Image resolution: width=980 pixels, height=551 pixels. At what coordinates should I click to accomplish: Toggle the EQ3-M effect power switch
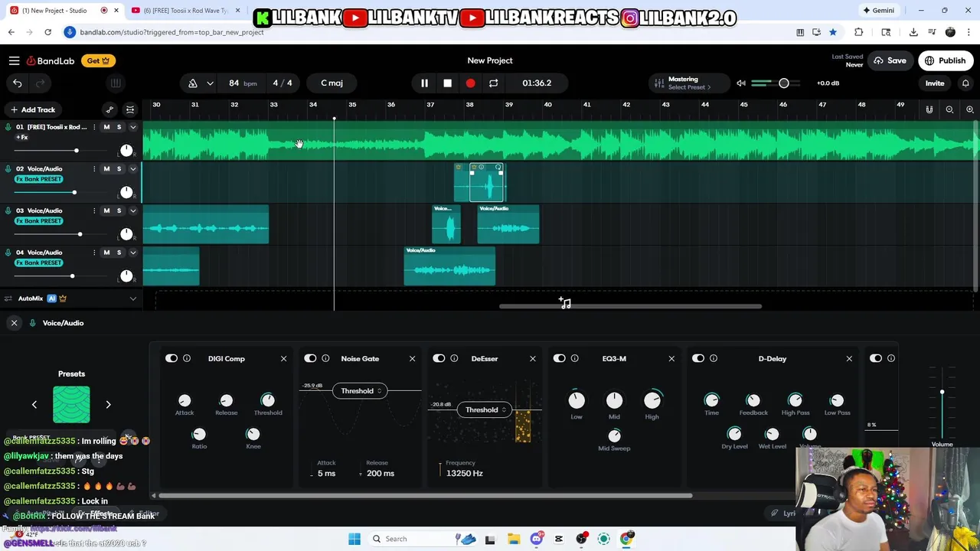559,358
